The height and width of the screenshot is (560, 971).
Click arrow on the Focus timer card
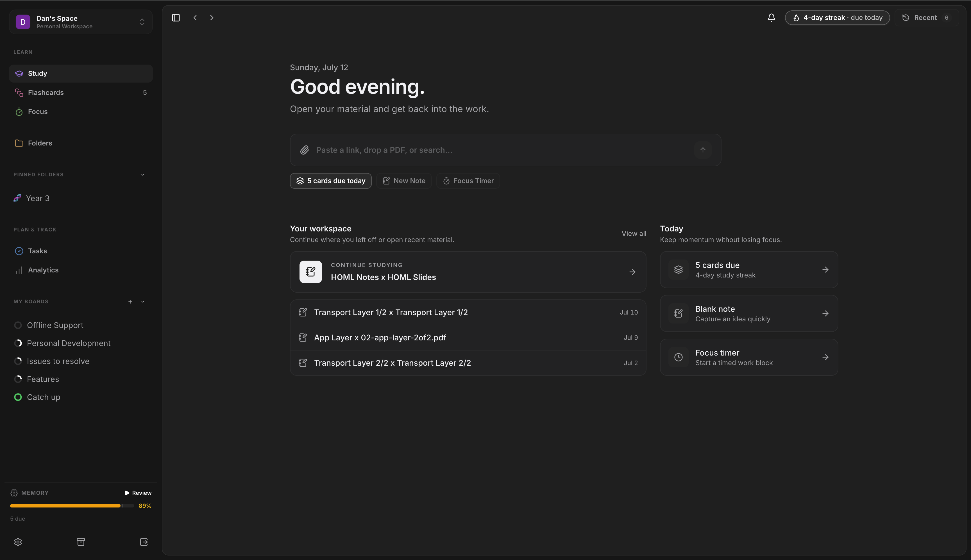[825, 357]
